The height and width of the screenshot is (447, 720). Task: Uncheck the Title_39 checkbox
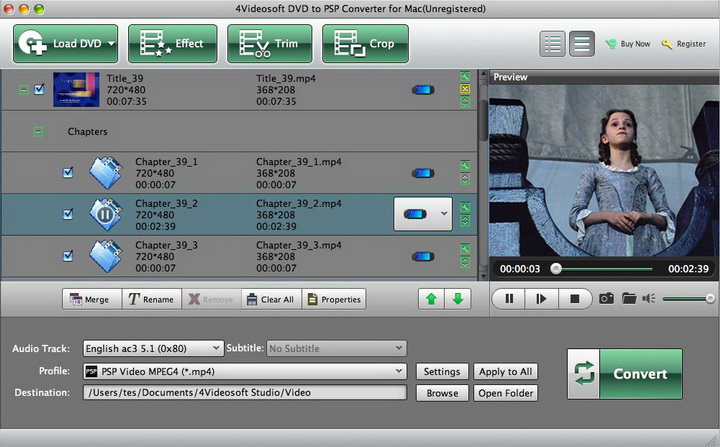(39, 89)
